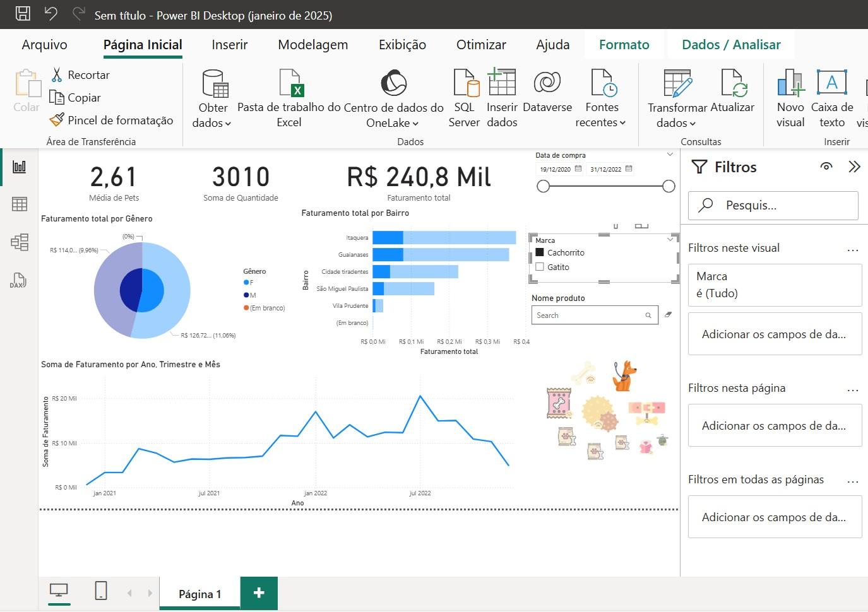Add a new page with plus button
Image resolution: width=868 pixels, height=612 pixels.
click(x=259, y=592)
